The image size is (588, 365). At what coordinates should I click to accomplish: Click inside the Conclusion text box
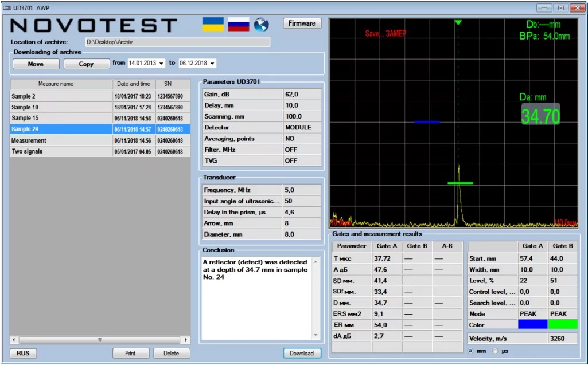257,299
